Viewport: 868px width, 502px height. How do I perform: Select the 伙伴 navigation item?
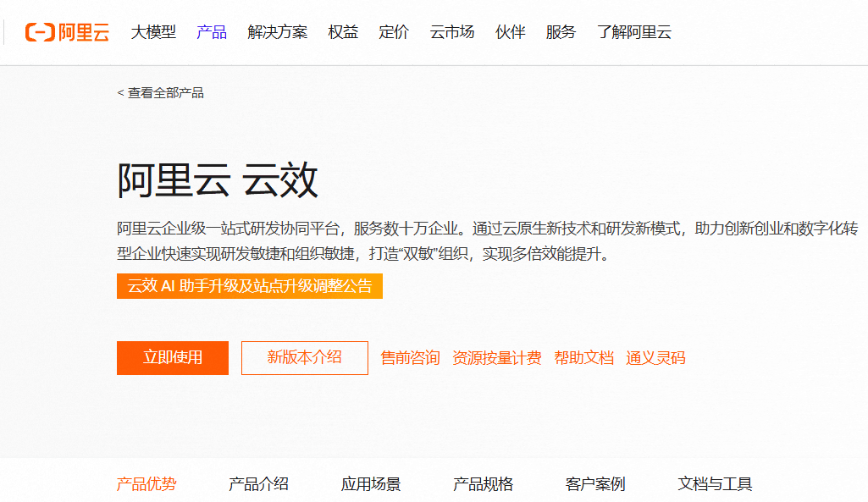(x=511, y=32)
